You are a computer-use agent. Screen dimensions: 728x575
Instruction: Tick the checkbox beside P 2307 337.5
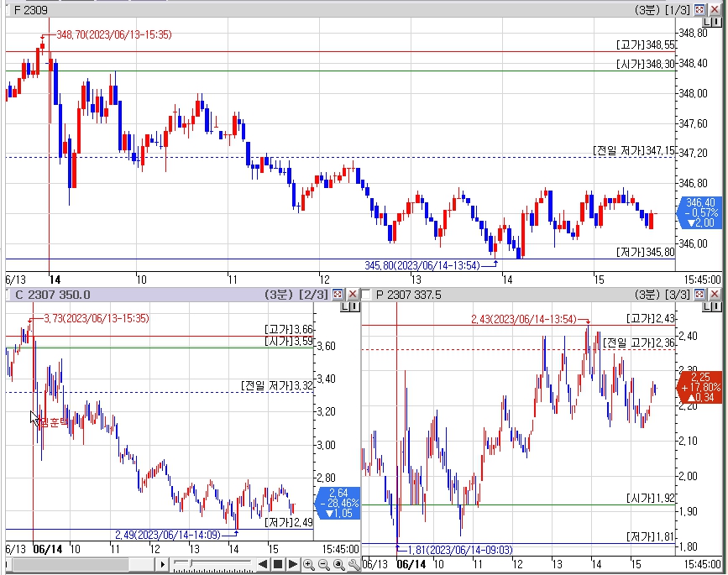tap(366, 295)
